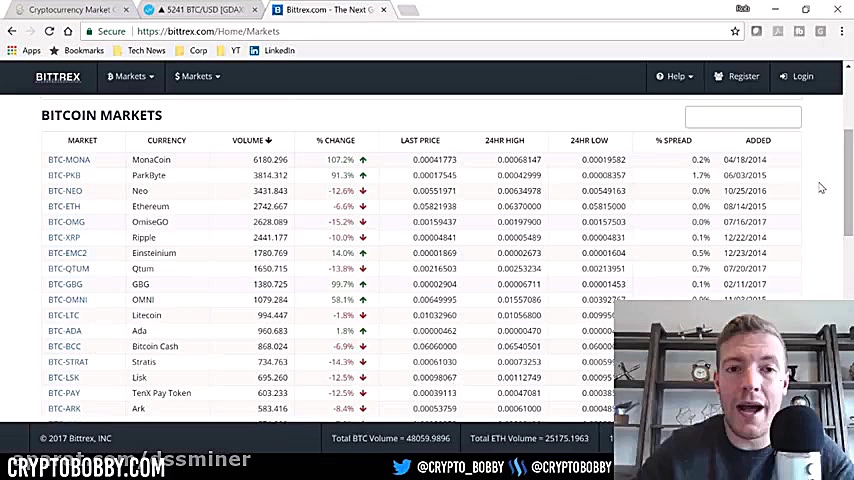This screenshot has height=480, width=854.
Task: Open the BTC-ETH market link
Action: (64, 206)
